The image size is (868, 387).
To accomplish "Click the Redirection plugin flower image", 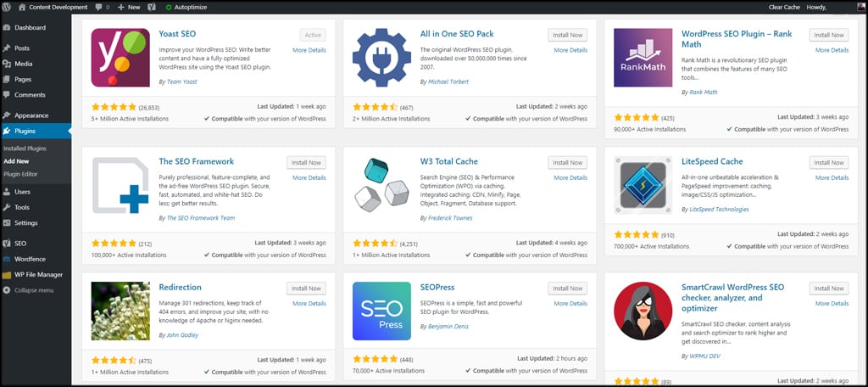I will click(x=120, y=311).
